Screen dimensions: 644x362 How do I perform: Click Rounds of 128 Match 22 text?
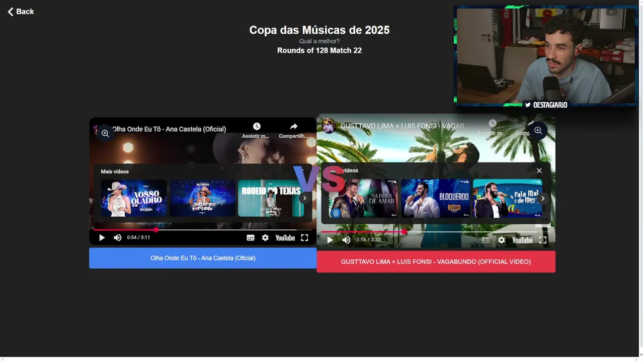pyautogui.click(x=319, y=50)
